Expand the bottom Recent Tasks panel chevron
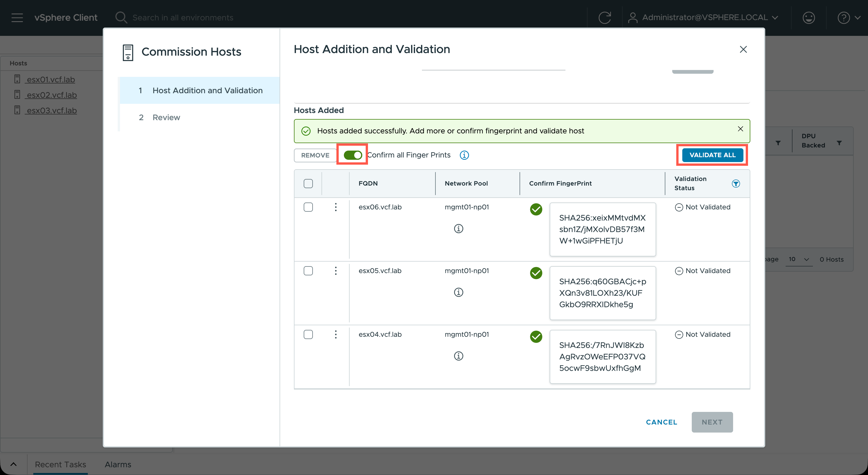 pyautogui.click(x=13, y=464)
